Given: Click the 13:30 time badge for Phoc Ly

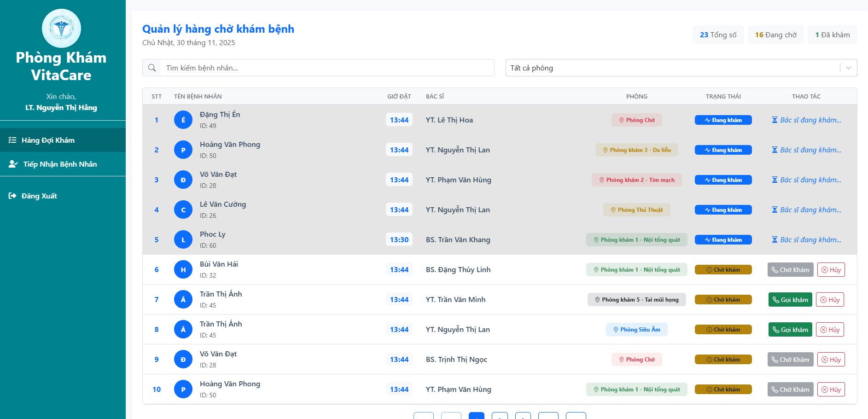Looking at the screenshot, I should (x=399, y=239).
